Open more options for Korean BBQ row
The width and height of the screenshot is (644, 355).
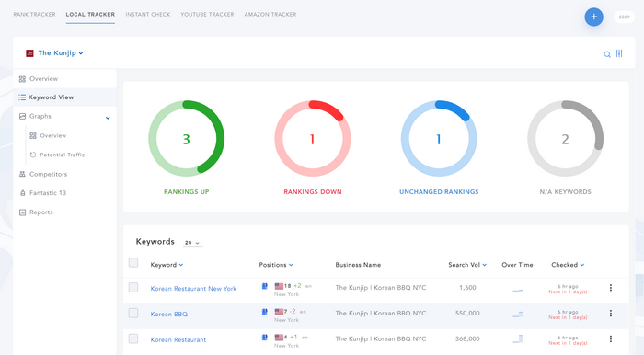(x=611, y=313)
